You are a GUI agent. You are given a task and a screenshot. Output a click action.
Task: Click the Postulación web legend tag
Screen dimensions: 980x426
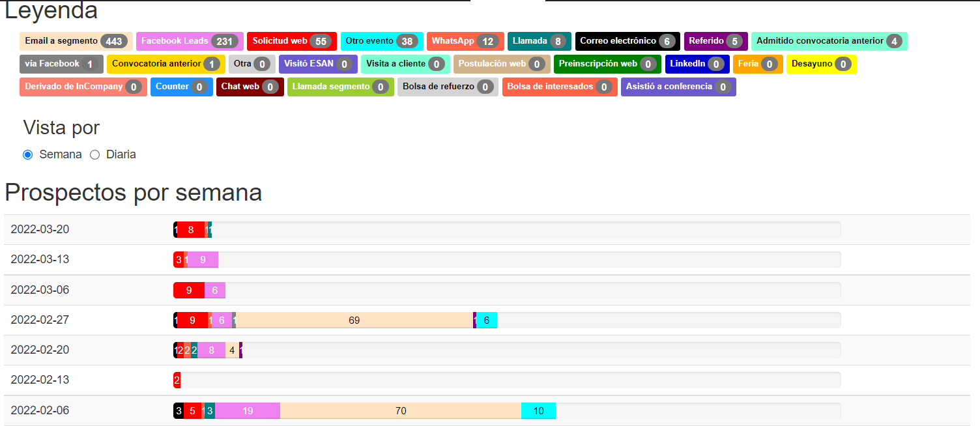pos(502,64)
